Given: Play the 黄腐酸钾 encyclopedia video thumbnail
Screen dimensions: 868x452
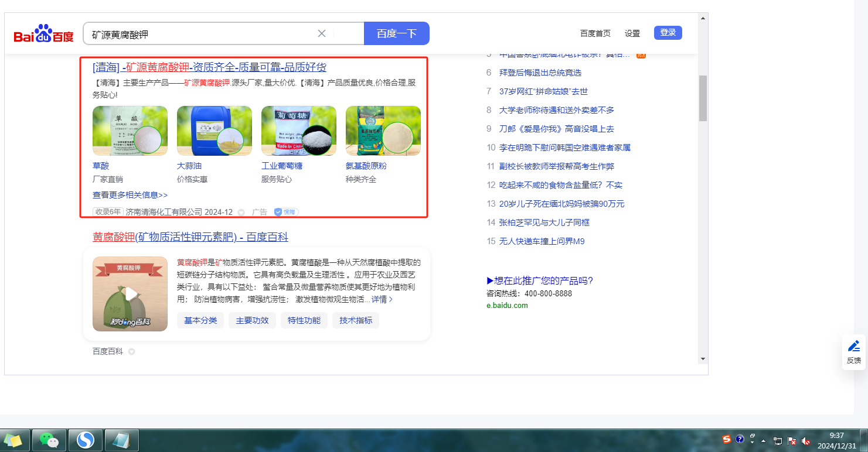Looking at the screenshot, I should coord(130,294).
